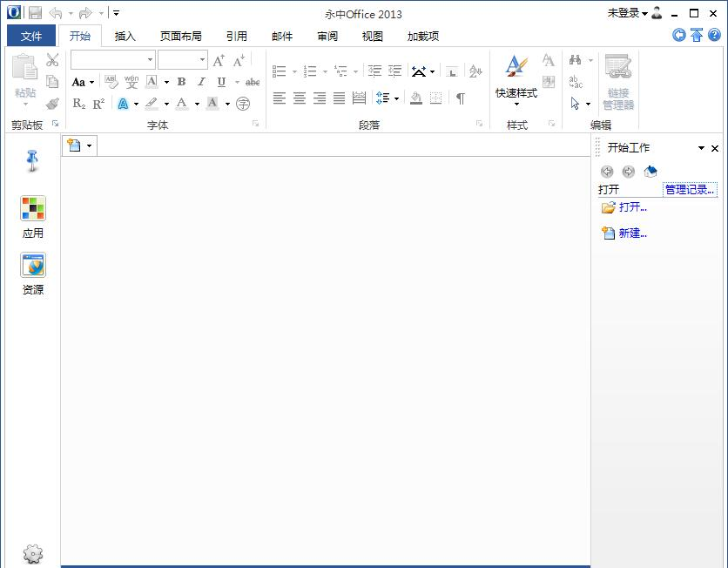Click the clear formatting AB eraser icon
728x588 pixels.
pos(111,82)
